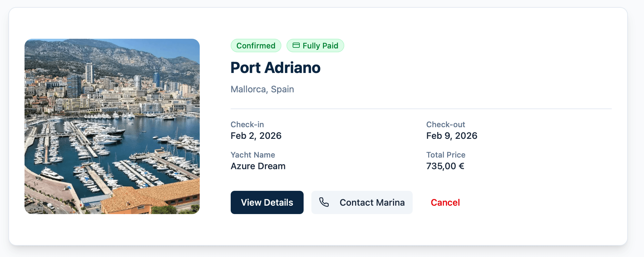Image resolution: width=644 pixels, height=257 pixels.
Task: Cancel the booking via red Cancel link
Action: (x=445, y=202)
